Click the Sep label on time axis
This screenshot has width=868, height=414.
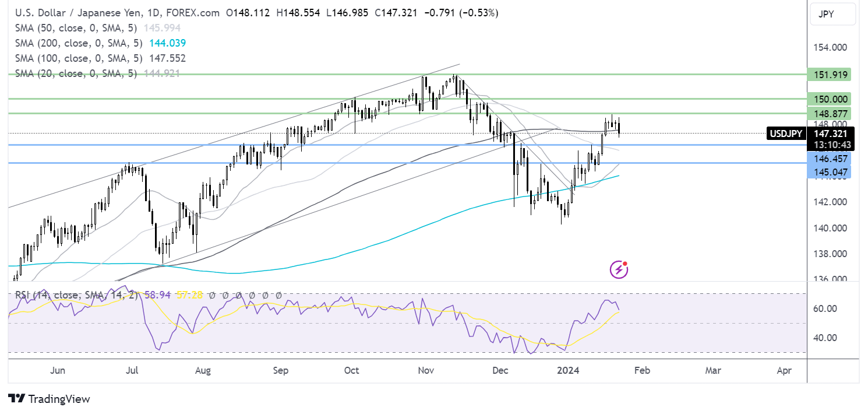[x=281, y=370]
